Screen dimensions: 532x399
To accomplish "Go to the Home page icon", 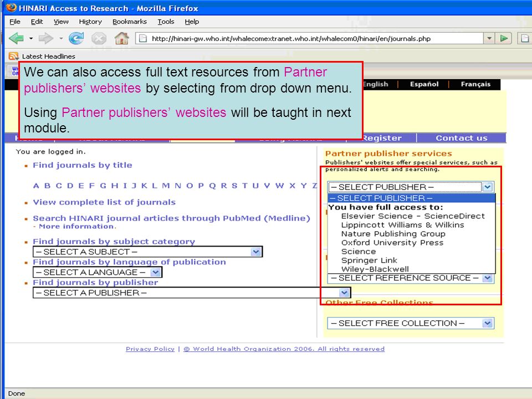I will [121, 38].
